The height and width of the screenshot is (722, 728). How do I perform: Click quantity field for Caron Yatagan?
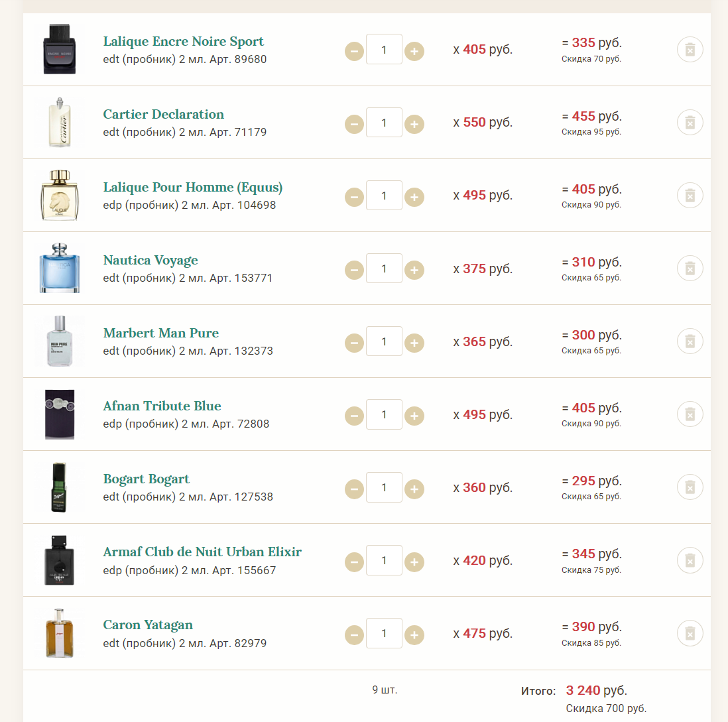[x=384, y=633]
